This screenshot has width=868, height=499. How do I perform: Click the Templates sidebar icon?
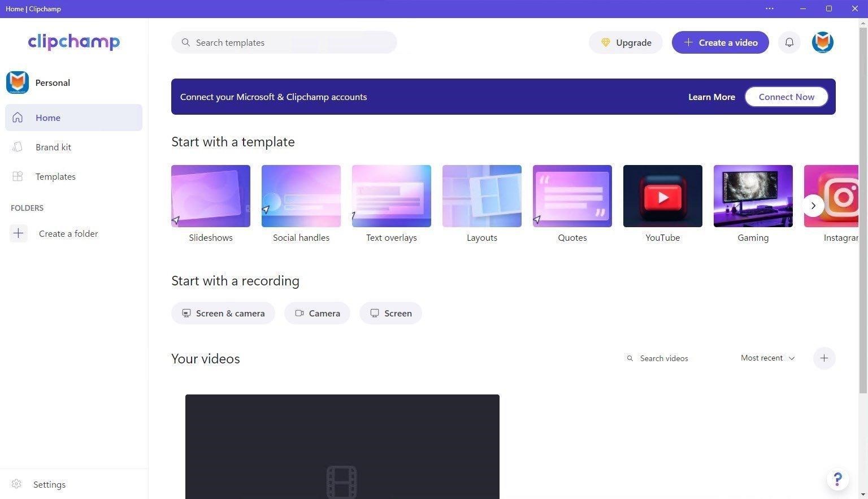click(18, 176)
